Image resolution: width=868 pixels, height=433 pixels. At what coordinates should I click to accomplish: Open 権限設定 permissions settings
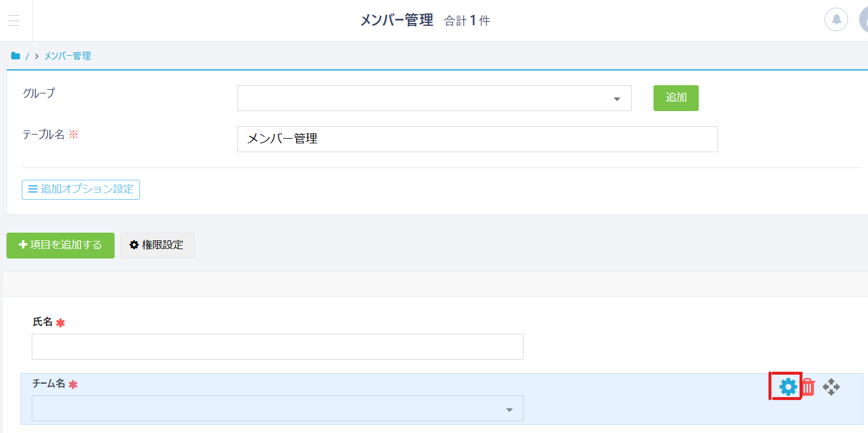(x=157, y=245)
